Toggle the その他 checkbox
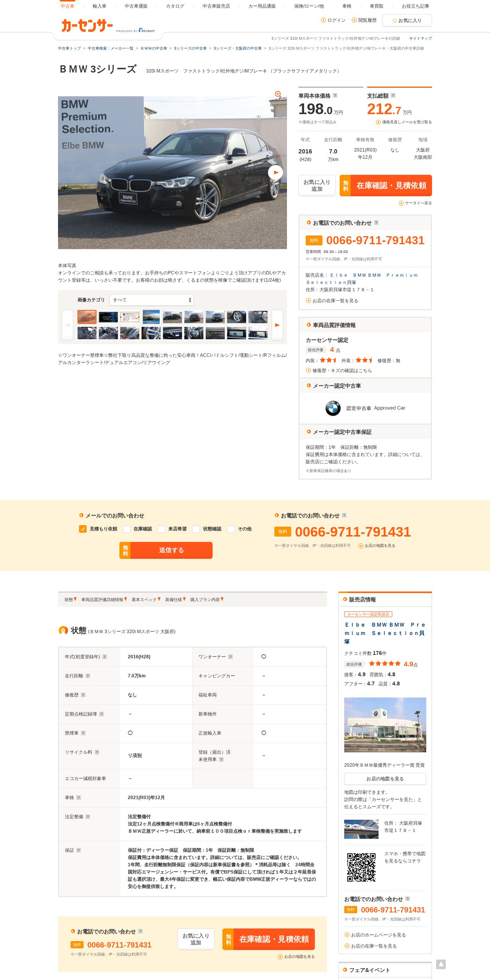The width and height of the screenshot is (490, 980). pyautogui.click(x=231, y=529)
